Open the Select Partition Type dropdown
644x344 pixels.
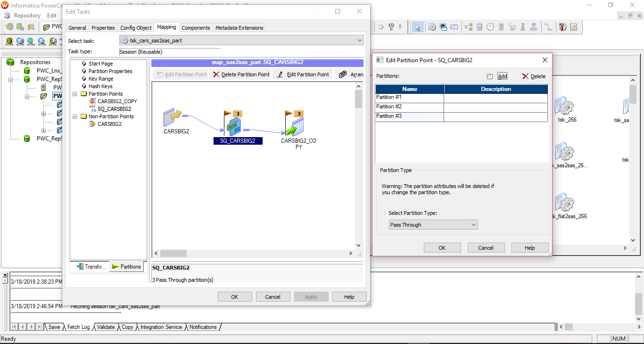click(x=433, y=225)
